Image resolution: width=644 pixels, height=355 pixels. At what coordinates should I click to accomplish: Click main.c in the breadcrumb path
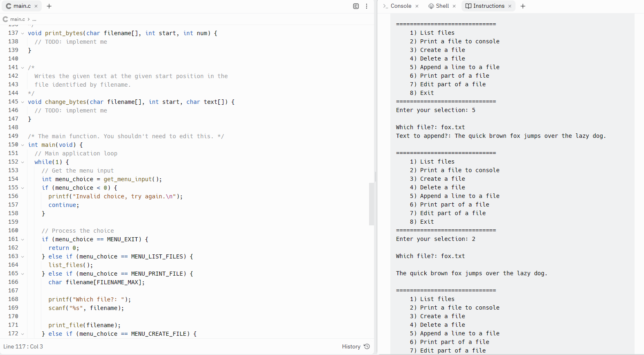coord(18,19)
